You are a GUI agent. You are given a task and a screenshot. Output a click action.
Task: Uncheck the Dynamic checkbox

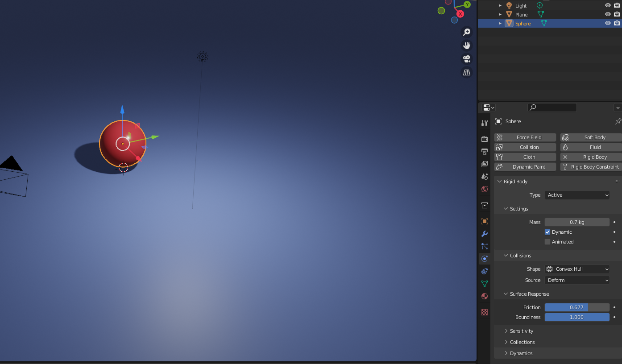point(547,232)
